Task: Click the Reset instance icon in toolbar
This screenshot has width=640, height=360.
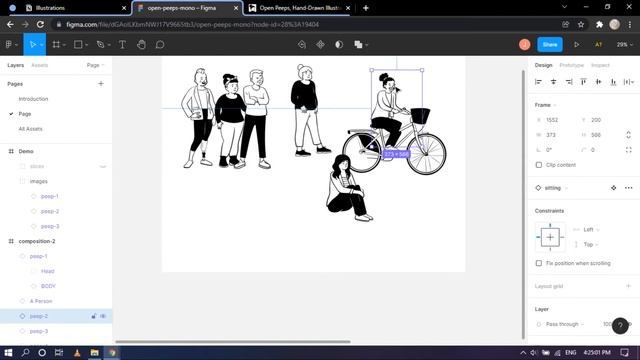Action: coord(302,44)
